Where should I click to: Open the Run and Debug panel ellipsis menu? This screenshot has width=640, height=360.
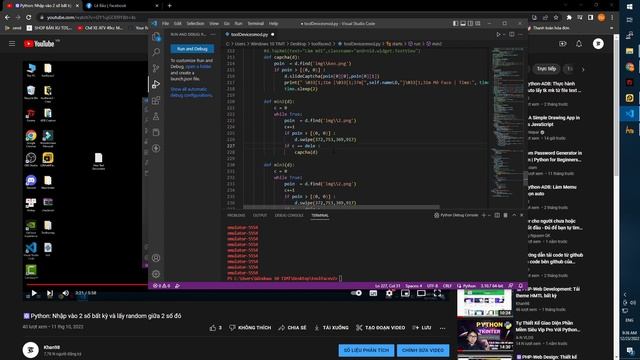(213, 35)
